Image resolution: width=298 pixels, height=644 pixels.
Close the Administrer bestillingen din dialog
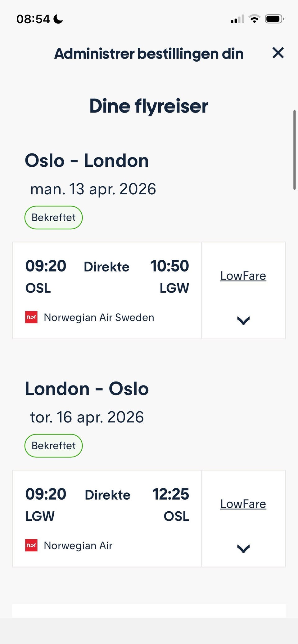(x=278, y=53)
